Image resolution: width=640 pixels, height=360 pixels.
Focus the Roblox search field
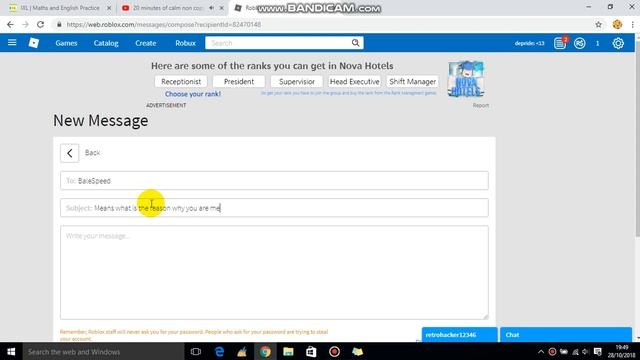pyautogui.click(x=278, y=43)
